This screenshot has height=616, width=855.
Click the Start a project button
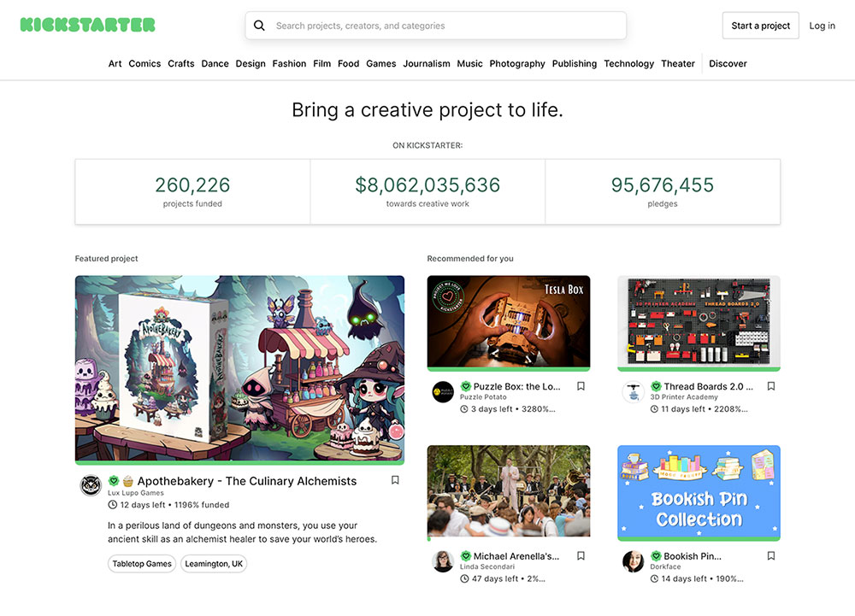coord(761,26)
